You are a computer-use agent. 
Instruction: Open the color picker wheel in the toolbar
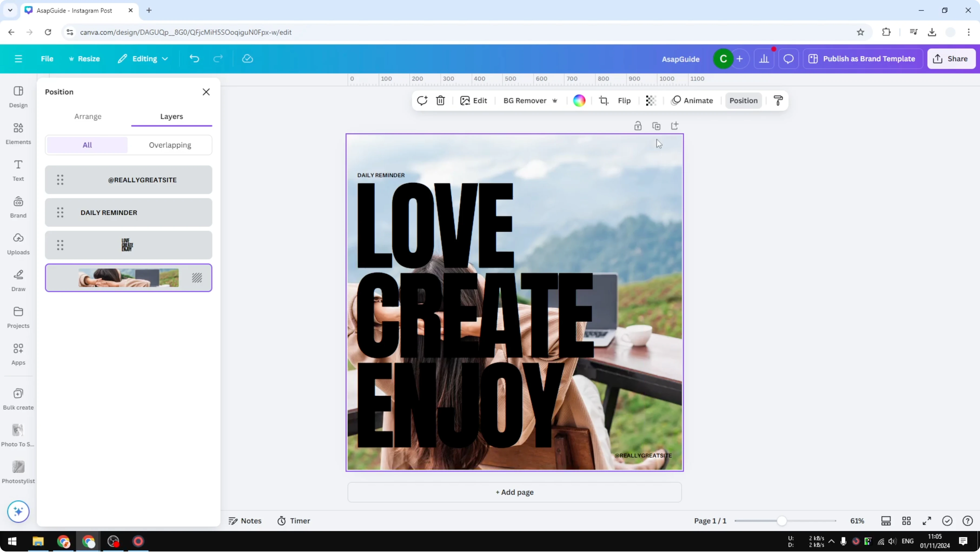(x=579, y=100)
